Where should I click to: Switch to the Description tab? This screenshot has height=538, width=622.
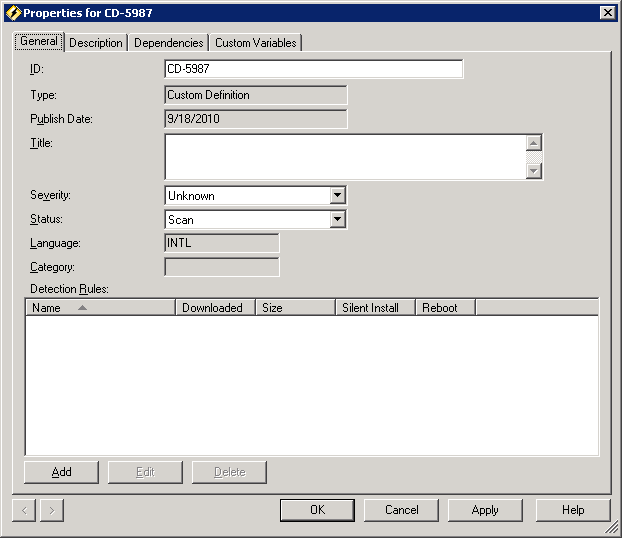coord(96,43)
